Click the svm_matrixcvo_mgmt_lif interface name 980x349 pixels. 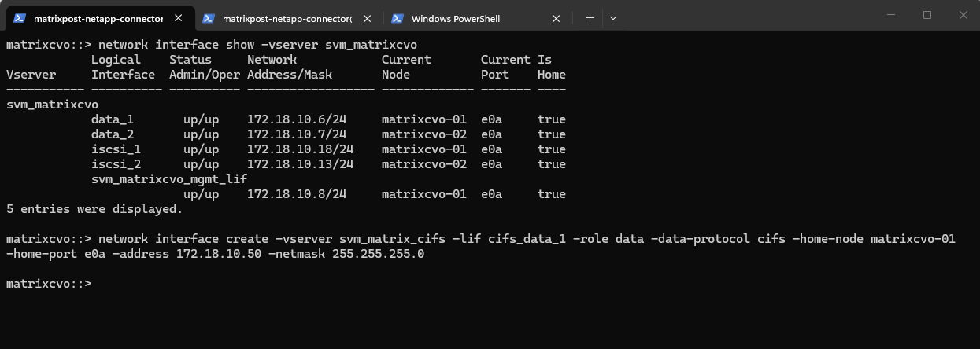[169, 179]
